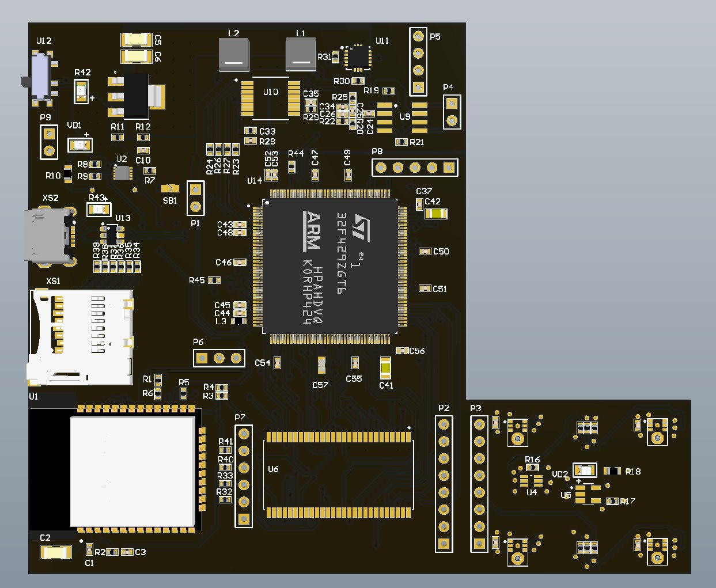Click the P2 eight-pin header
The width and height of the screenshot is (716, 588).
444,484
